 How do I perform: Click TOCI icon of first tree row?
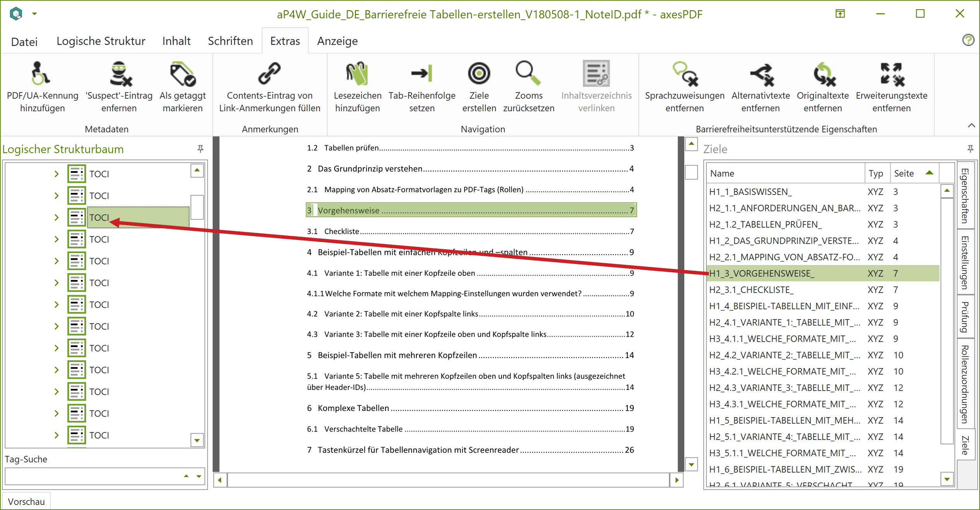77,174
